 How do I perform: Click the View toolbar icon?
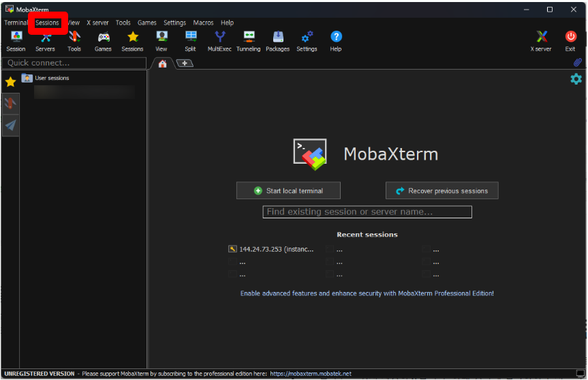(161, 42)
